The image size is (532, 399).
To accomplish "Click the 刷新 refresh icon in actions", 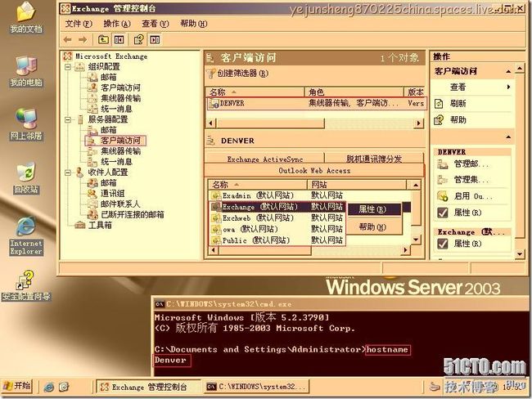I will (439, 103).
